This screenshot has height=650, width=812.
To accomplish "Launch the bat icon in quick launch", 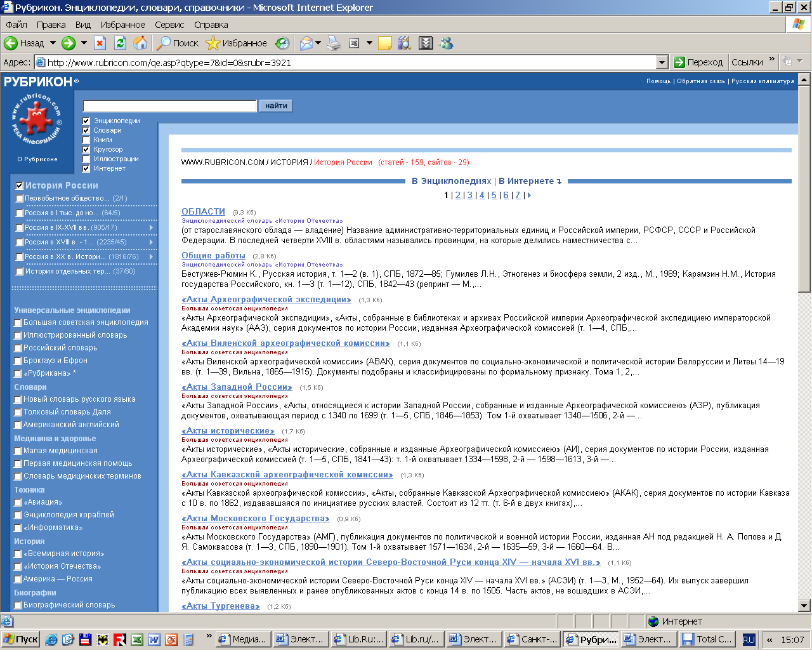I will [x=102, y=639].
